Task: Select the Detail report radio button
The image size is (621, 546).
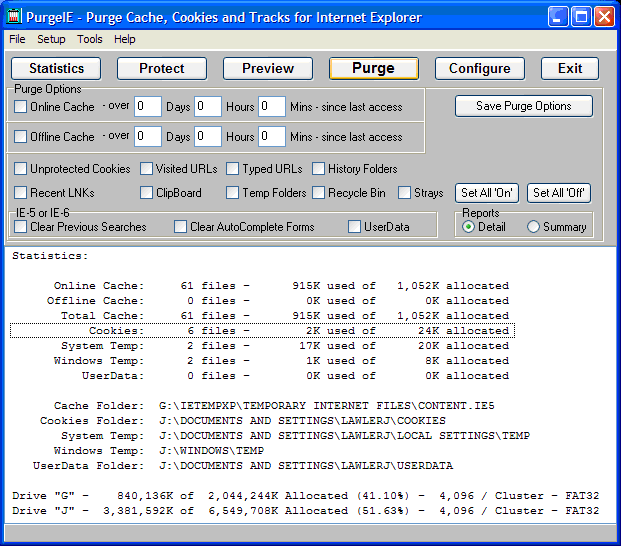Action: tap(469, 227)
